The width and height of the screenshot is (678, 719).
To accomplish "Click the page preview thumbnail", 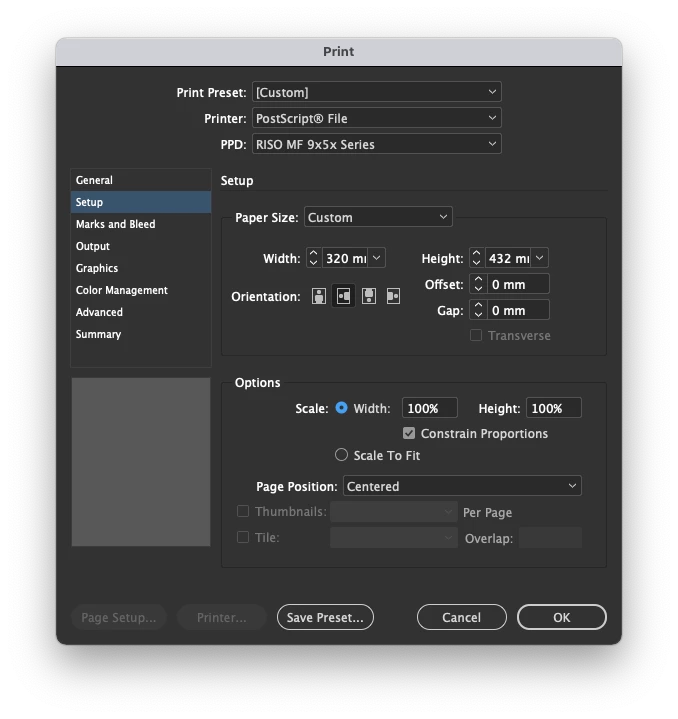I will (141, 462).
